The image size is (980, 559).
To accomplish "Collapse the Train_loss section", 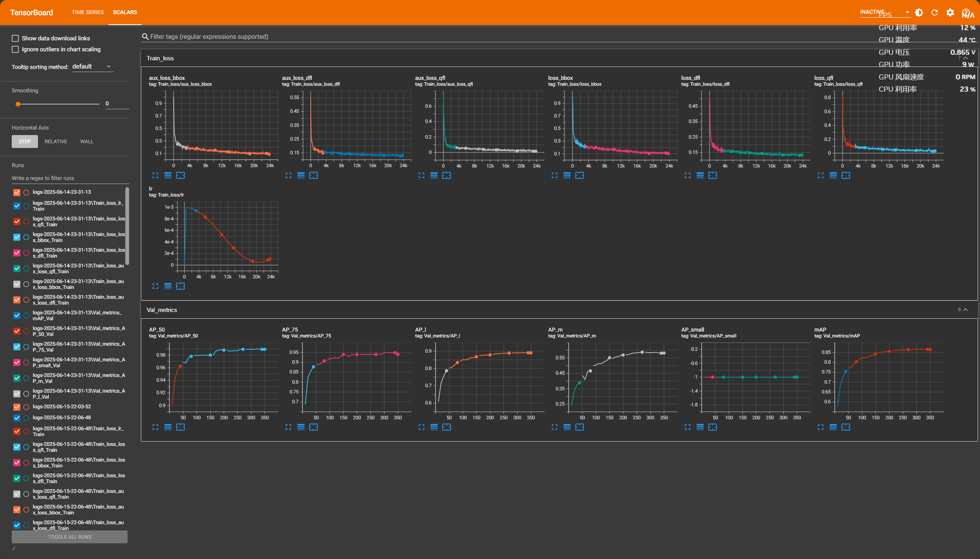I will 966,58.
